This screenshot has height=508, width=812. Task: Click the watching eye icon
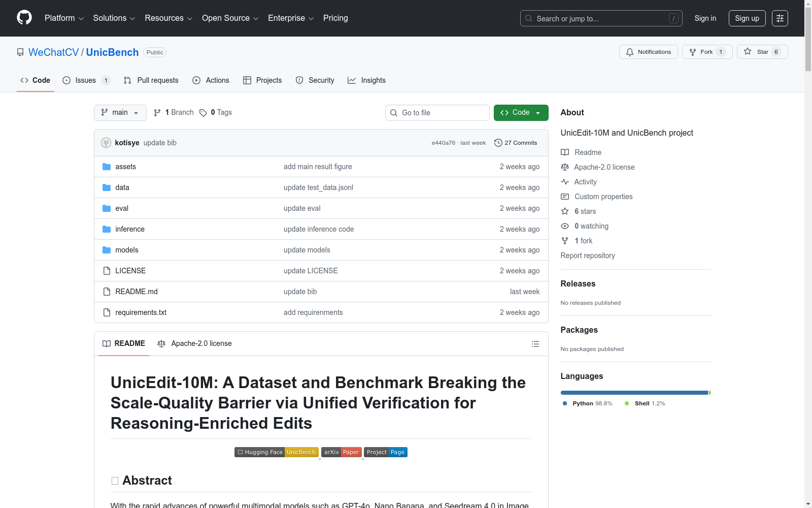[x=565, y=226]
